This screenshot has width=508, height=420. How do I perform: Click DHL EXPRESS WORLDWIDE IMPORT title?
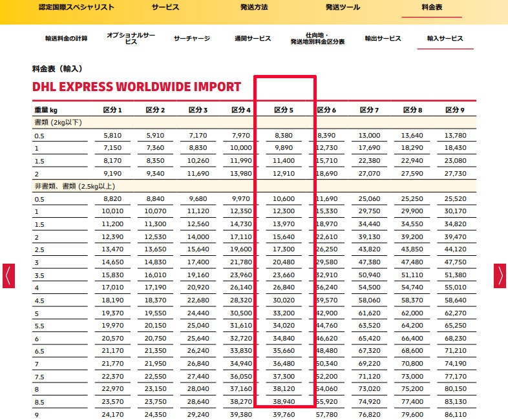coord(136,87)
